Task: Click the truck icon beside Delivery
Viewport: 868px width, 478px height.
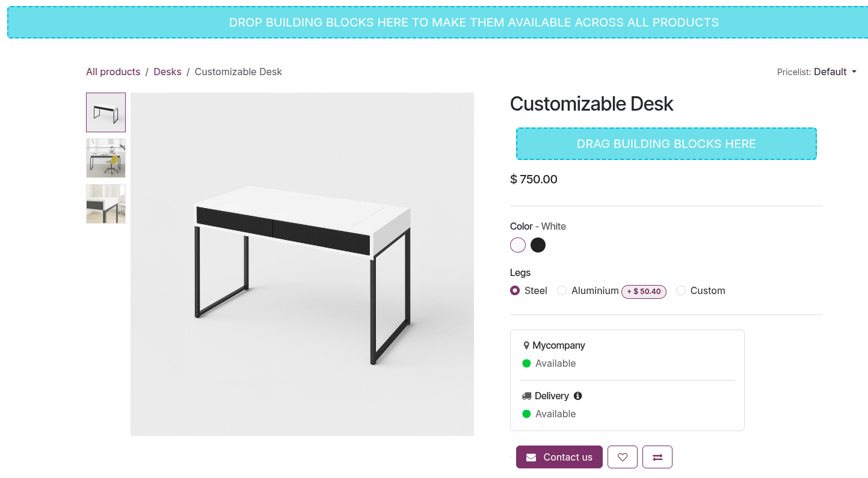Action: (526, 396)
